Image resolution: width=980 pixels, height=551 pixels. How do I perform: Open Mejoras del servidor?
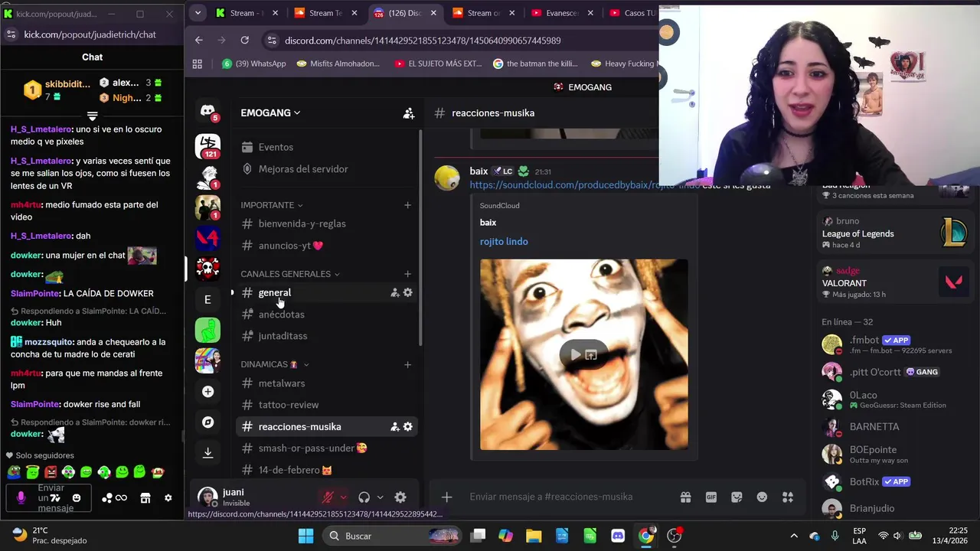[x=325, y=169]
